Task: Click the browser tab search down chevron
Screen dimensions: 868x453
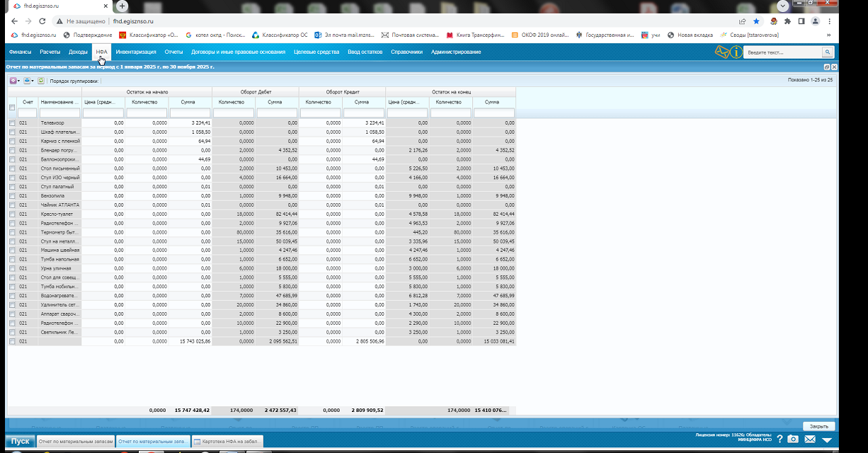Action: (783, 6)
